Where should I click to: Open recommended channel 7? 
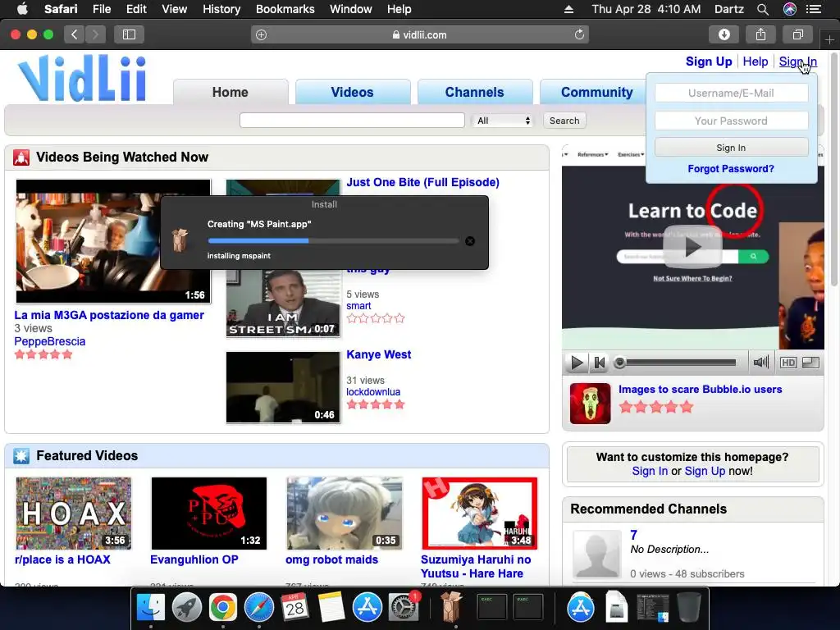click(634, 535)
